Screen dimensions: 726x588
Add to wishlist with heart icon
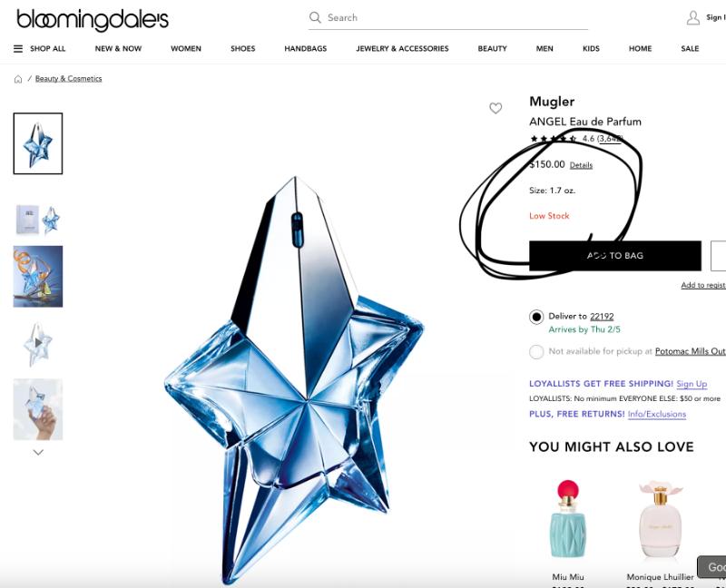click(x=495, y=108)
